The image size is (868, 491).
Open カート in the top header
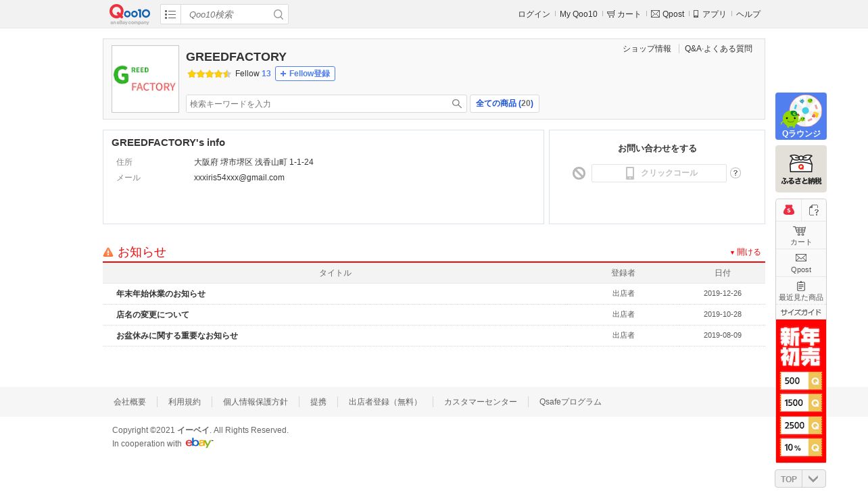624,14
